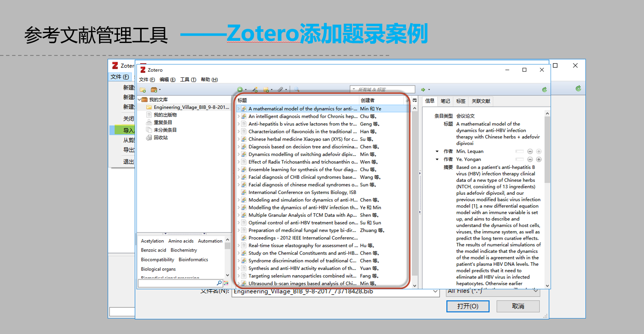Click the 回收站 trash icon
The width and height of the screenshot is (644, 334).
pos(149,138)
